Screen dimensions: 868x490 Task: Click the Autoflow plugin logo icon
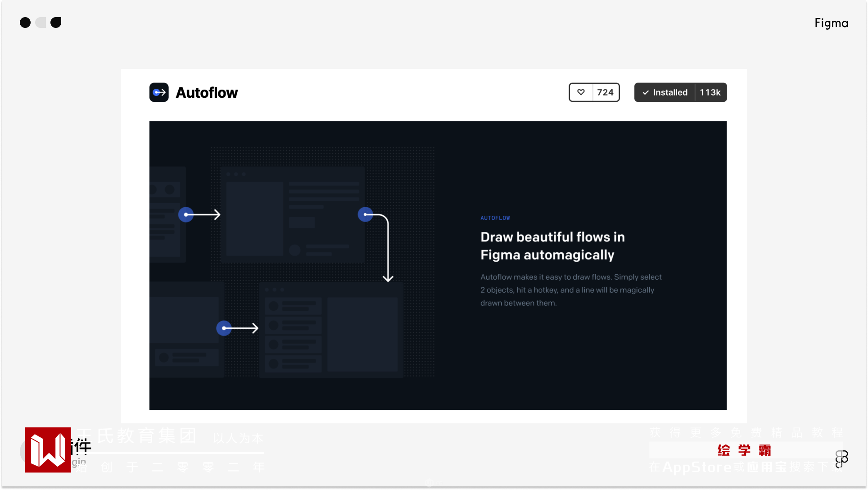coord(159,92)
